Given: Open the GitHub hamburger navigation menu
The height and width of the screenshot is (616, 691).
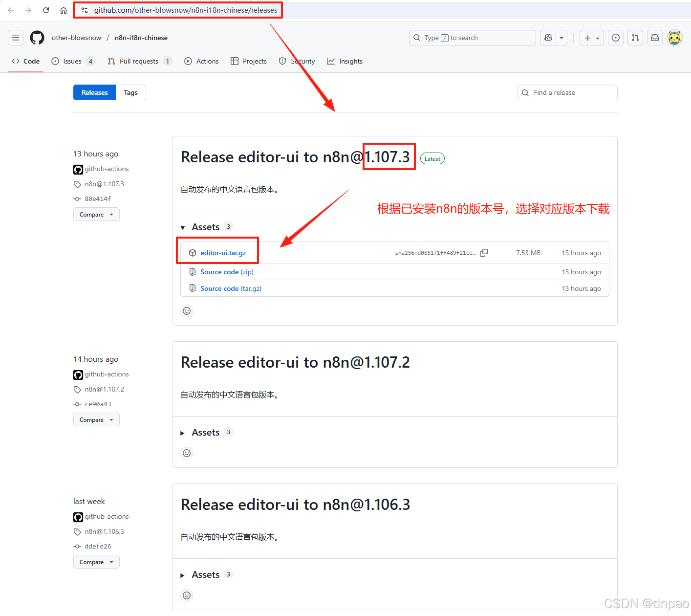Looking at the screenshot, I should pyautogui.click(x=16, y=38).
